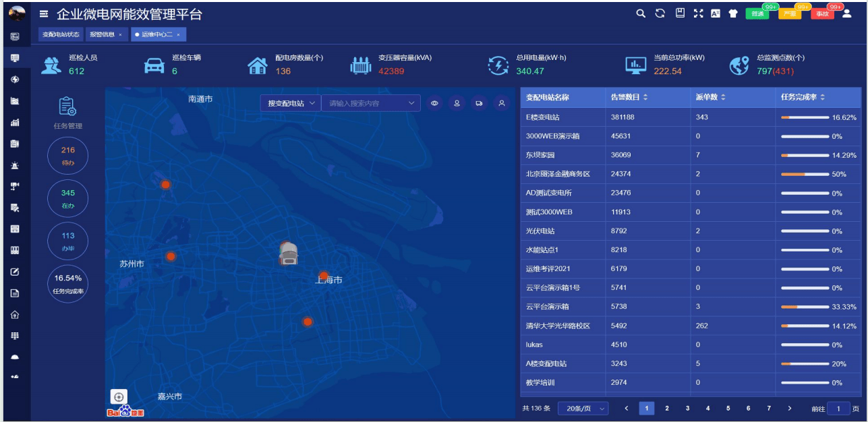Open the alarm light icon in the sidebar
Viewport: 868px width, 422px height.
click(x=15, y=165)
